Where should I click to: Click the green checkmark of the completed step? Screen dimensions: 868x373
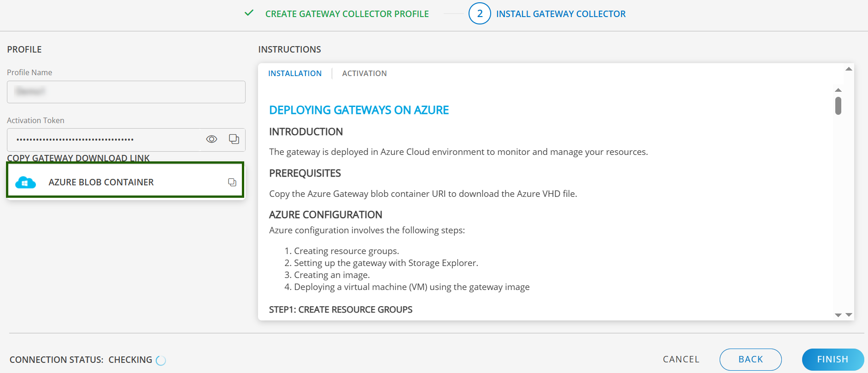point(249,13)
